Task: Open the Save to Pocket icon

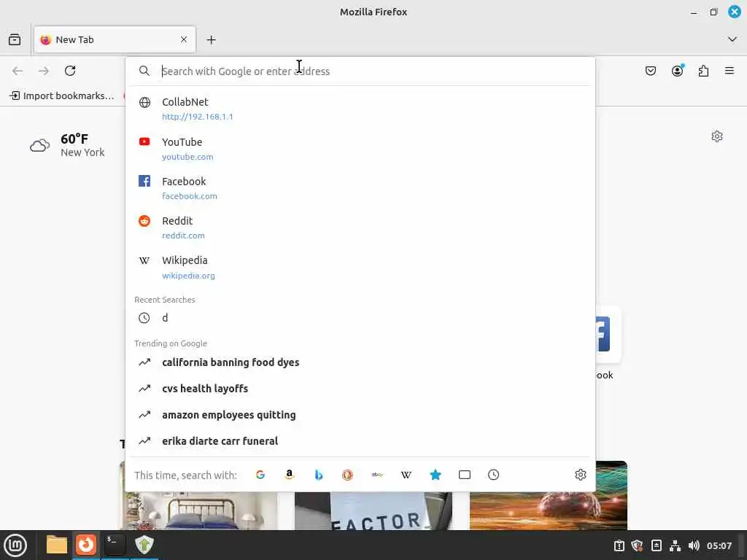Action: click(x=651, y=71)
